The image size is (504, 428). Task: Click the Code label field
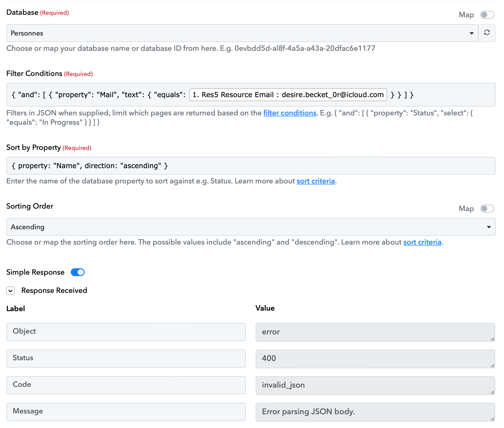click(126, 385)
